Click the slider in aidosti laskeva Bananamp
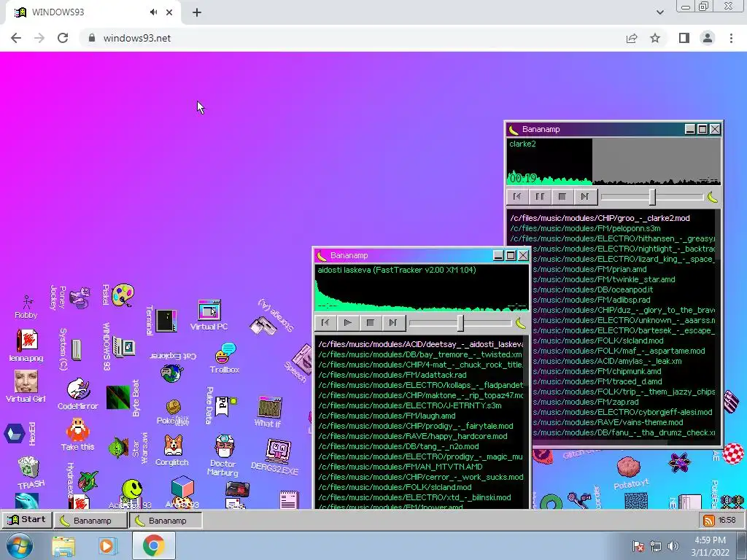 [x=460, y=323]
